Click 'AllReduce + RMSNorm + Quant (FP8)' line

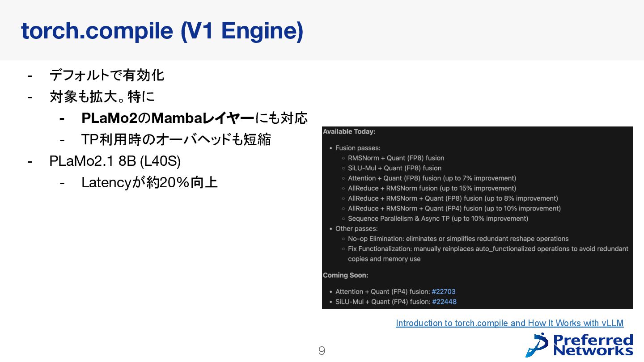[x=453, y=198]
